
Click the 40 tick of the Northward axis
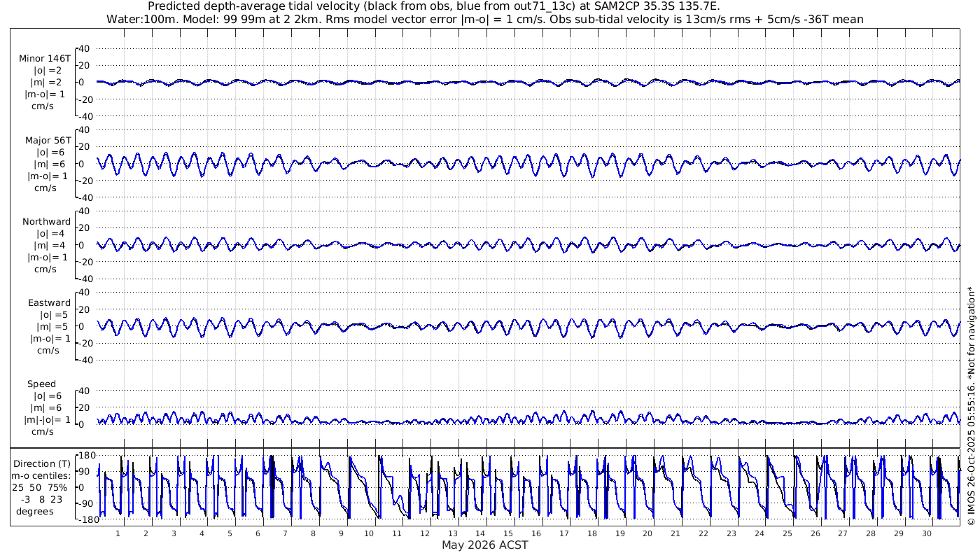point(85,211)
